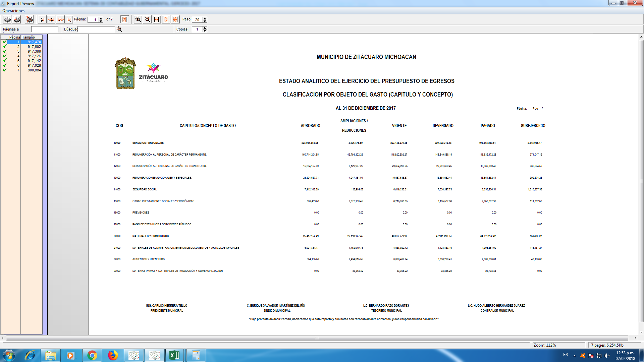The image size is (644, 362).
Task: Click the zoom in magnifier
Action: click(x=138, y=19)
